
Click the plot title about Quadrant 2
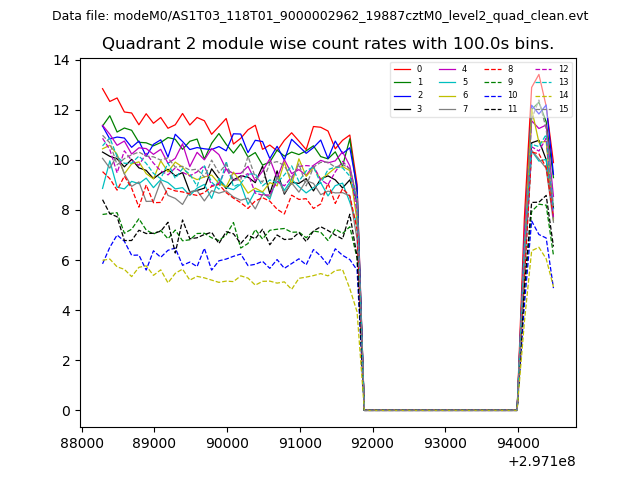(x=328, y=44)
